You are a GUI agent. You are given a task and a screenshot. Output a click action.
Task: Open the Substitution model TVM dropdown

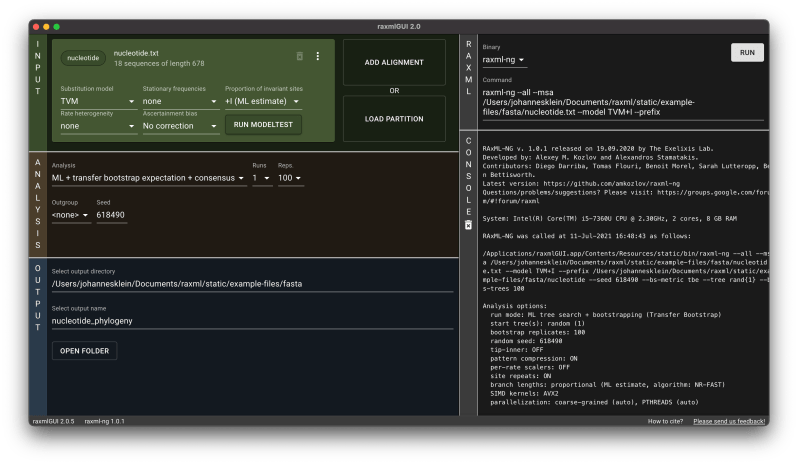[x=97, y=101]
